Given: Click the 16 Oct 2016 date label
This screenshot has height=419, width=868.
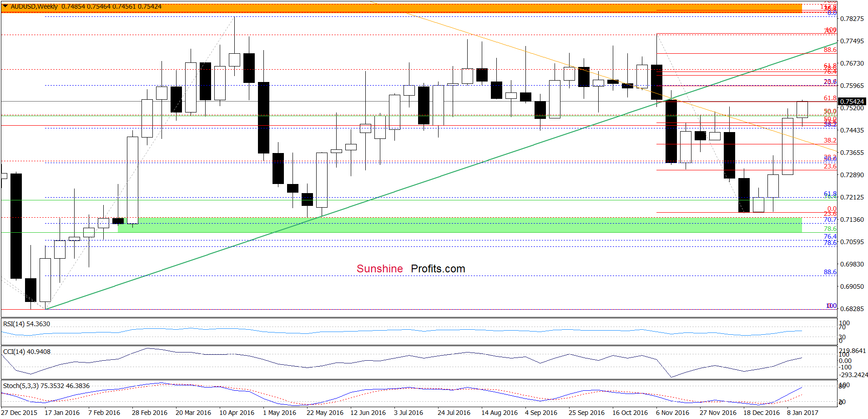Looking at the screenshot, I should (x=630, y=413).
